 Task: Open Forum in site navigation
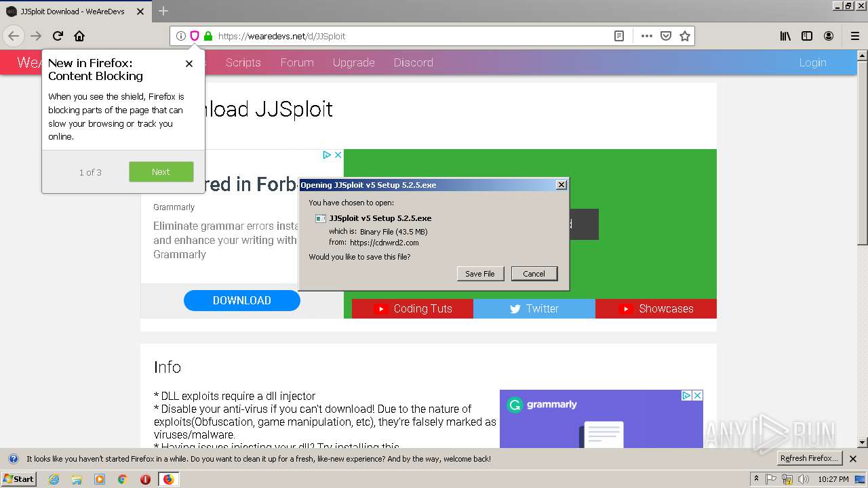(x=297, y=62)
